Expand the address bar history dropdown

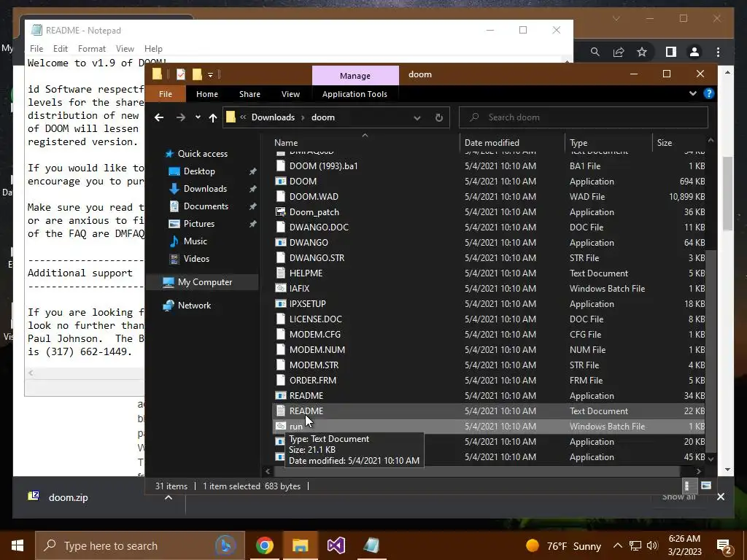coord(417,117)
